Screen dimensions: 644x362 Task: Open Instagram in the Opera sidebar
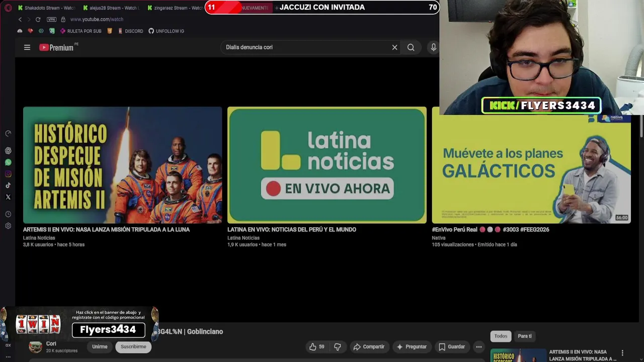tap(8, 174)
